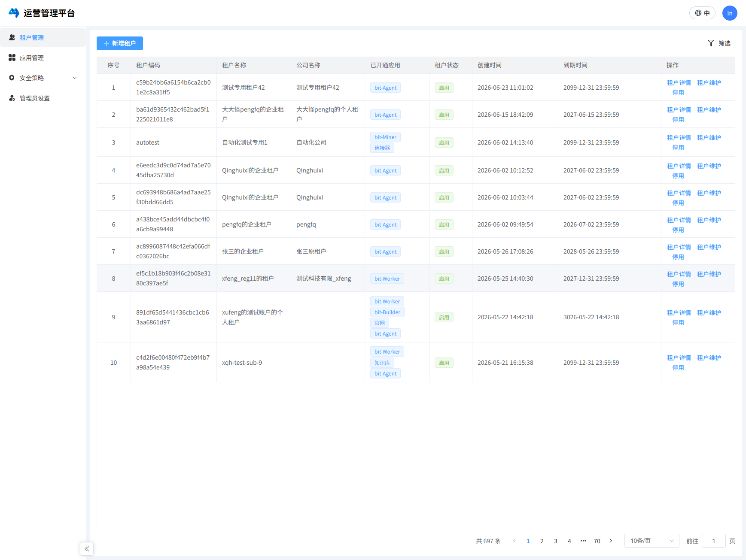Screen dimensions: 746x560
Task: Open 应用管理 menu item
Action: (43, 58)
